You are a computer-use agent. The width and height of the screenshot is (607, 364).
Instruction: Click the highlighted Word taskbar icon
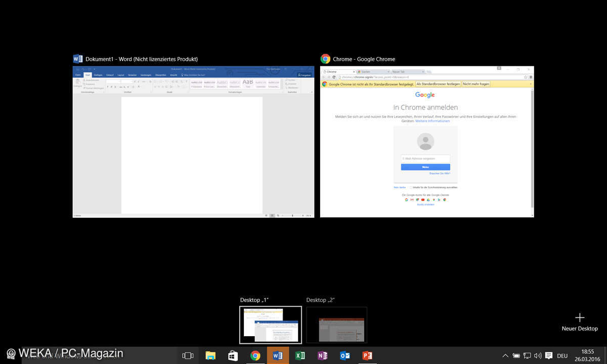tap(278, 355)
